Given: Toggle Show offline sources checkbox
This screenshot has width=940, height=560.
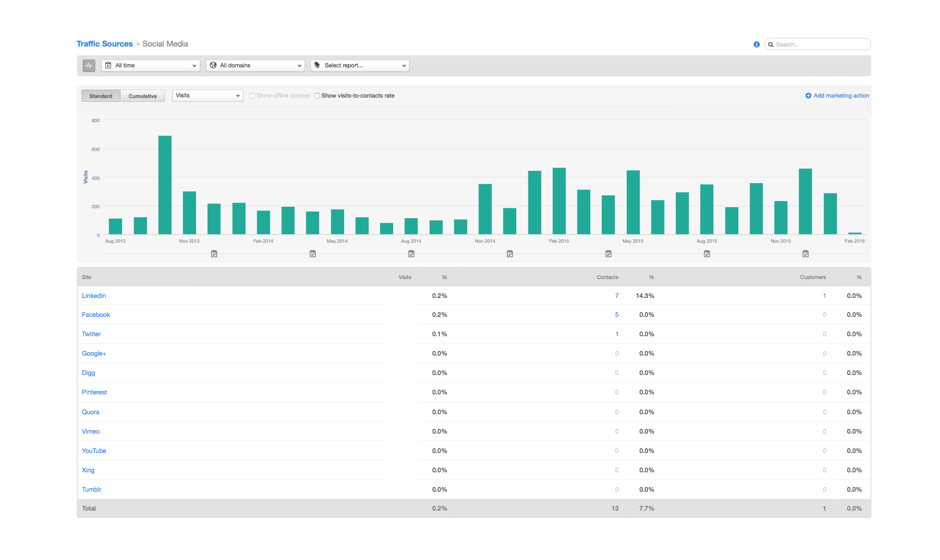Looking at the screenshot, I should point(252,96).
